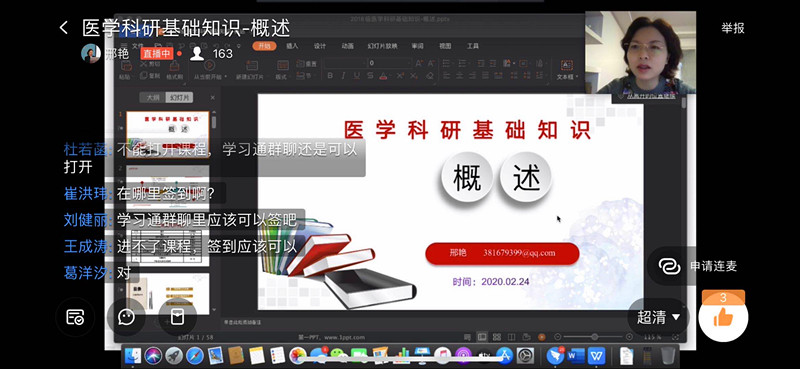
Task: Click the 格式刷 format painter icon
Action: (x=174, y=65)
